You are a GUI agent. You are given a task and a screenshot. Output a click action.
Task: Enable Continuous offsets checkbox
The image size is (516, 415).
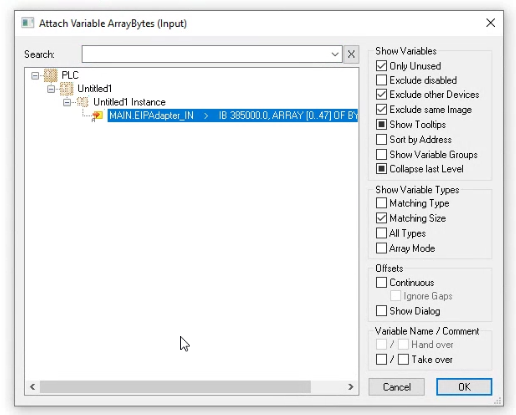coord(381,282)
